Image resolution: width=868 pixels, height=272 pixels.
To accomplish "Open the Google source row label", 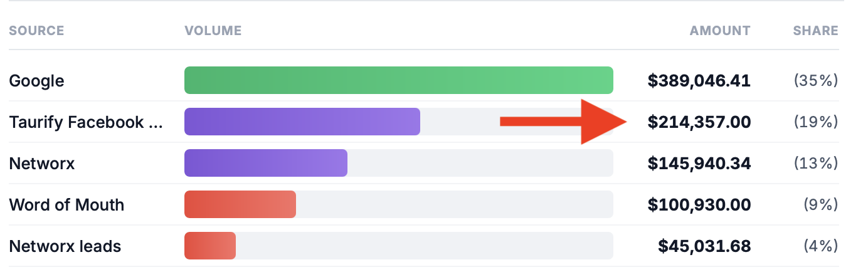I will tap(36, 81).
